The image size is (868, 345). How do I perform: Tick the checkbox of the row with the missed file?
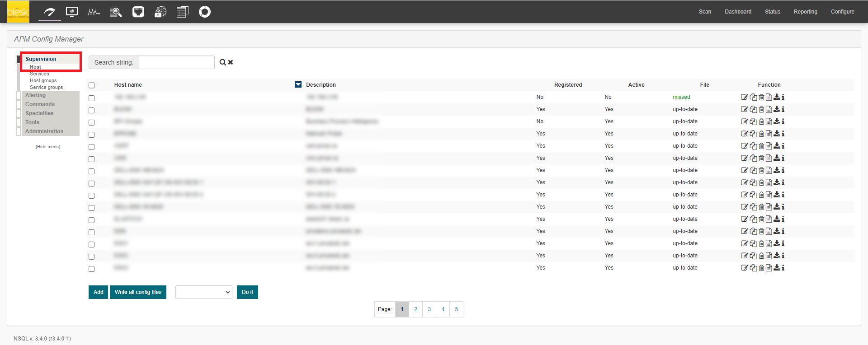point(92,98)
